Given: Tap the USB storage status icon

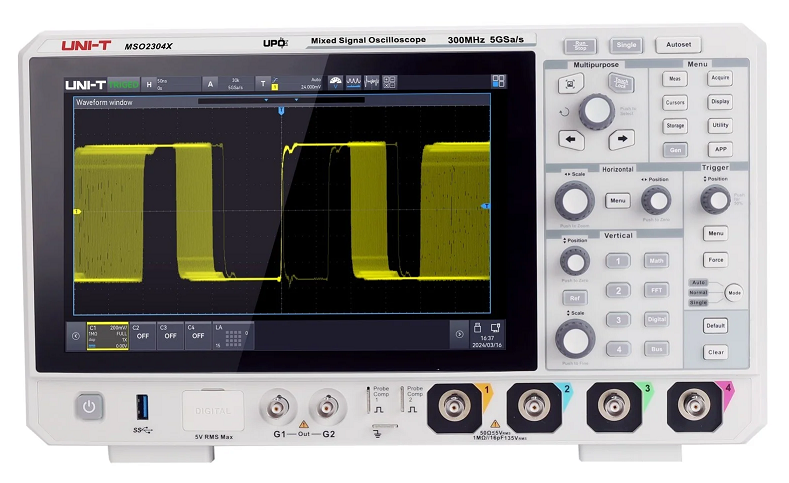Looking at the screenshot, I should tap(478, 328).
